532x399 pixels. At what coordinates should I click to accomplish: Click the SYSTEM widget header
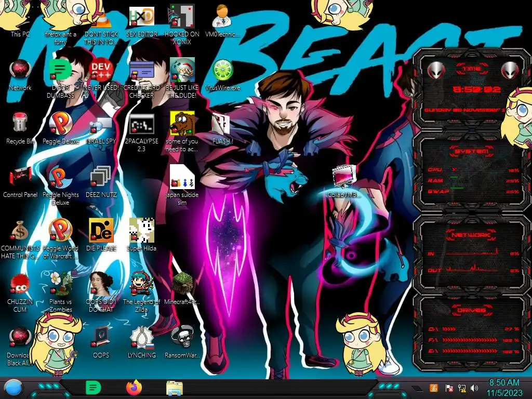472,151
